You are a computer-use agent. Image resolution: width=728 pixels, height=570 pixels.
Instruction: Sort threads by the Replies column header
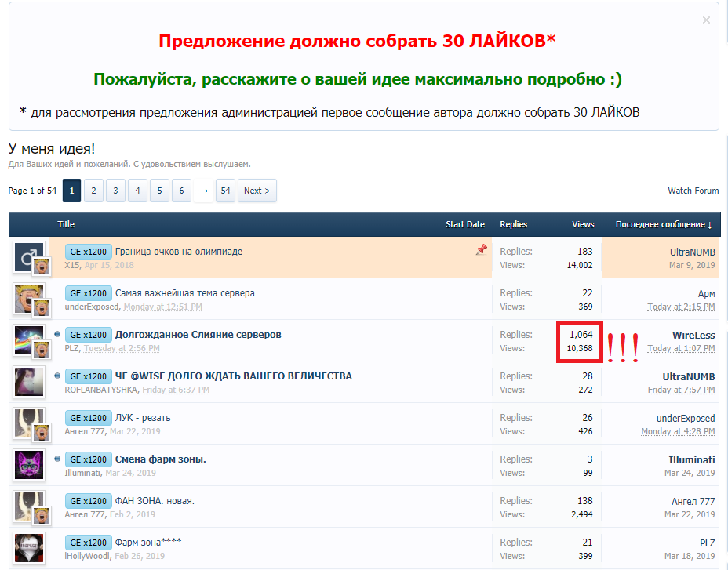coord(513,224)
